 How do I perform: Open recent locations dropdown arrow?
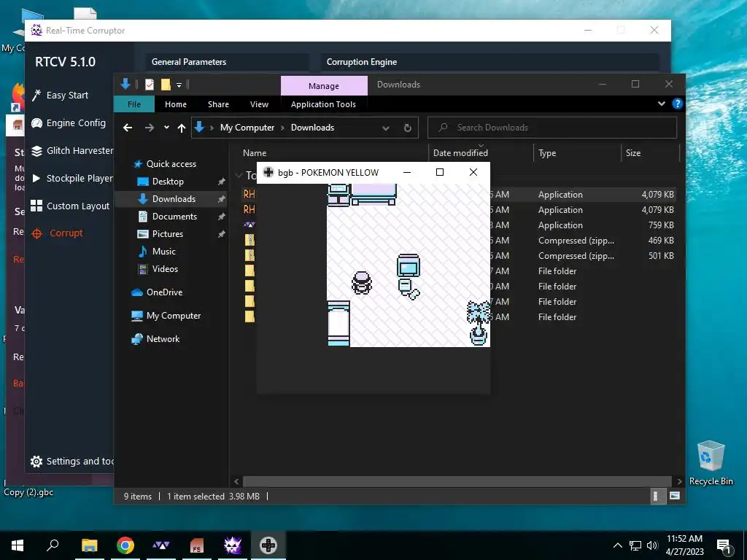tap(166, 128)
